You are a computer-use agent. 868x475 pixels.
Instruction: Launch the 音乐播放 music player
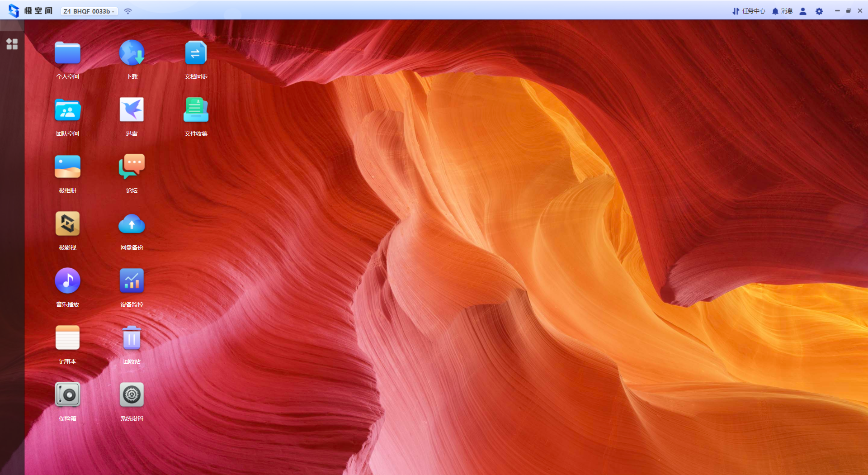(67, 281)
